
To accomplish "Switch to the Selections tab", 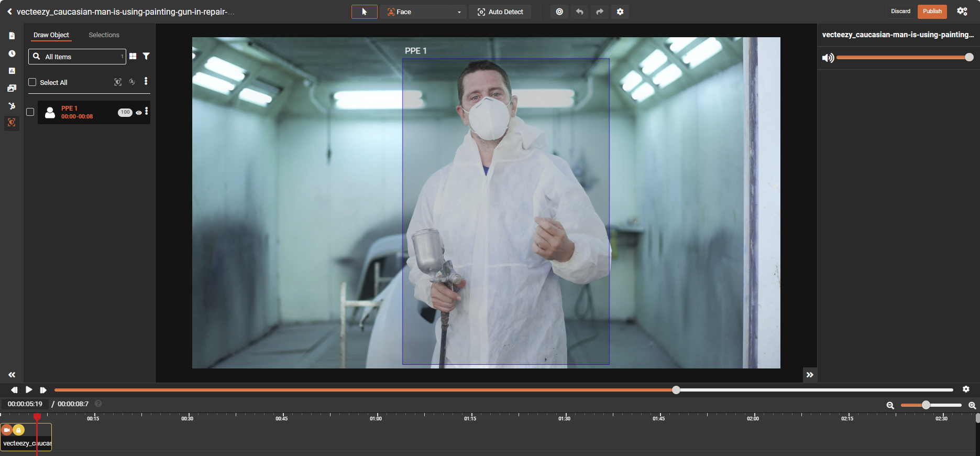I will point(104,35).
